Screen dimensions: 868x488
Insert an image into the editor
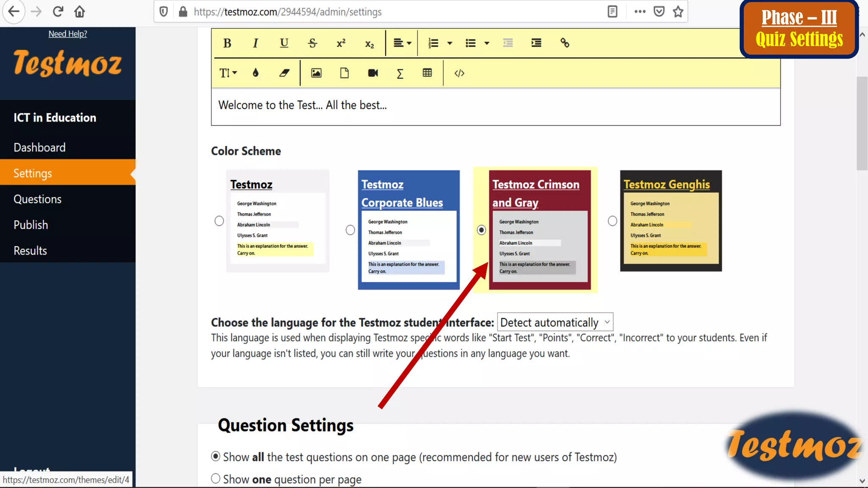[x=316, y=73]
